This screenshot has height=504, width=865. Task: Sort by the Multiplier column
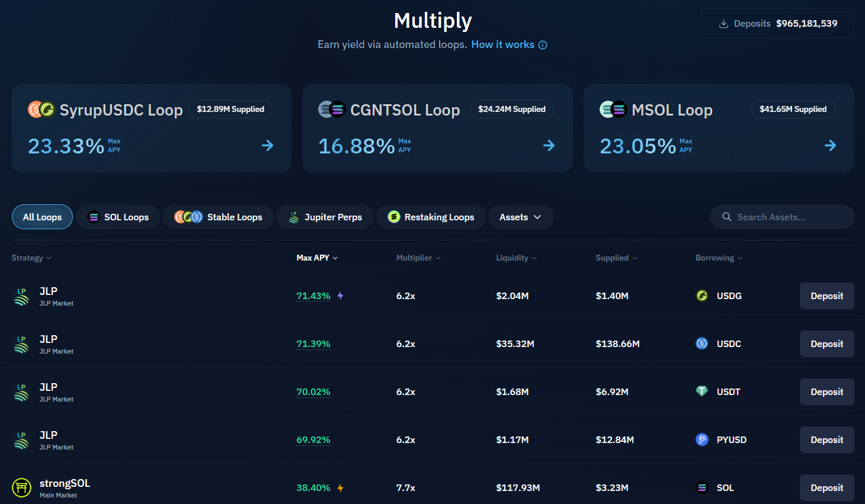click(x=418, y=258)
